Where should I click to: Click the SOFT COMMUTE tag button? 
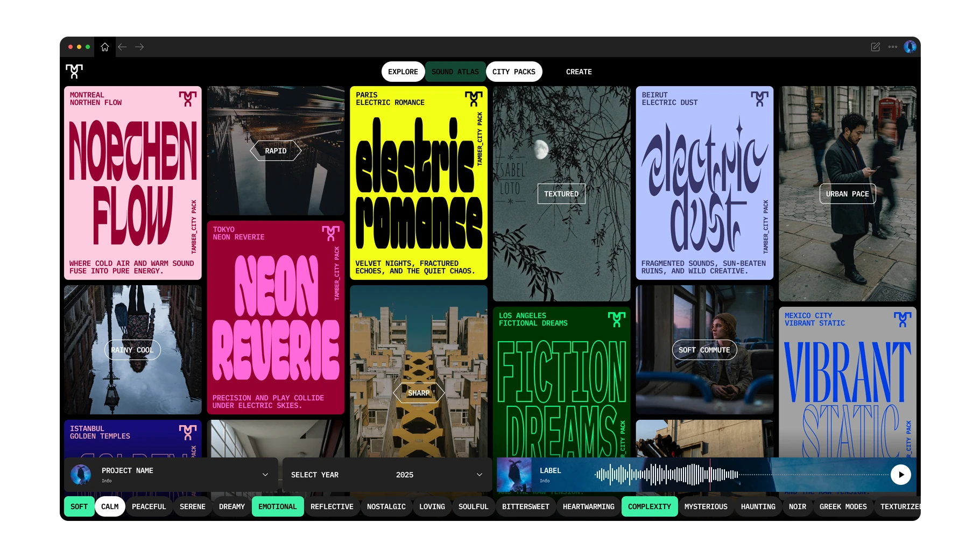point(704,350)
